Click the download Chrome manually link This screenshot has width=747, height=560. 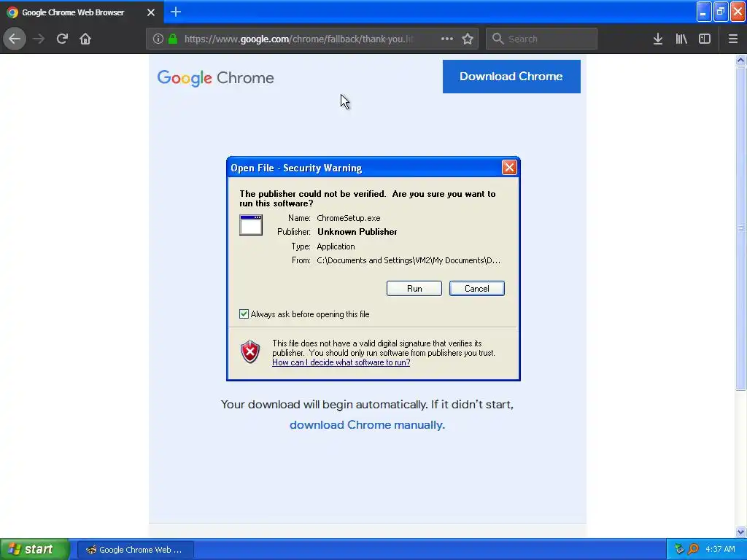[368, 425]
